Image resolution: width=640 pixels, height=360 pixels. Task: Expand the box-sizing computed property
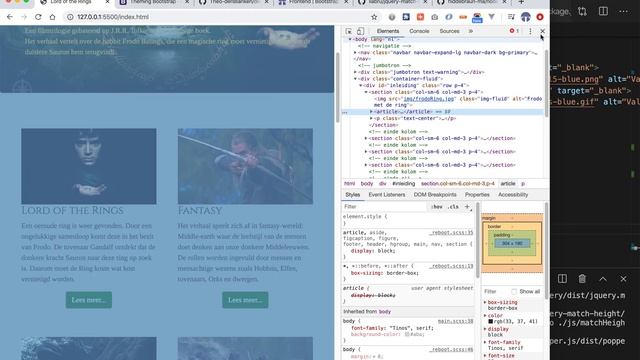coord(485,302)
